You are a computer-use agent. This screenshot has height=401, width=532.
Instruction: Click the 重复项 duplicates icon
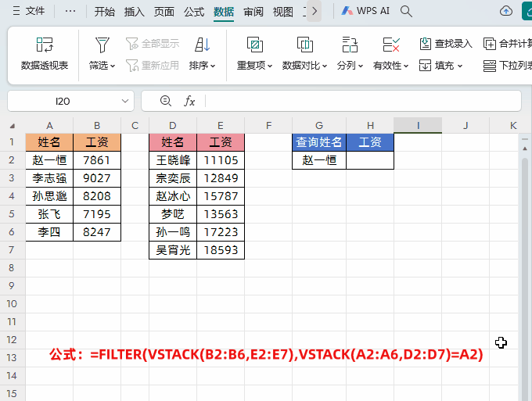coord(254,45)
